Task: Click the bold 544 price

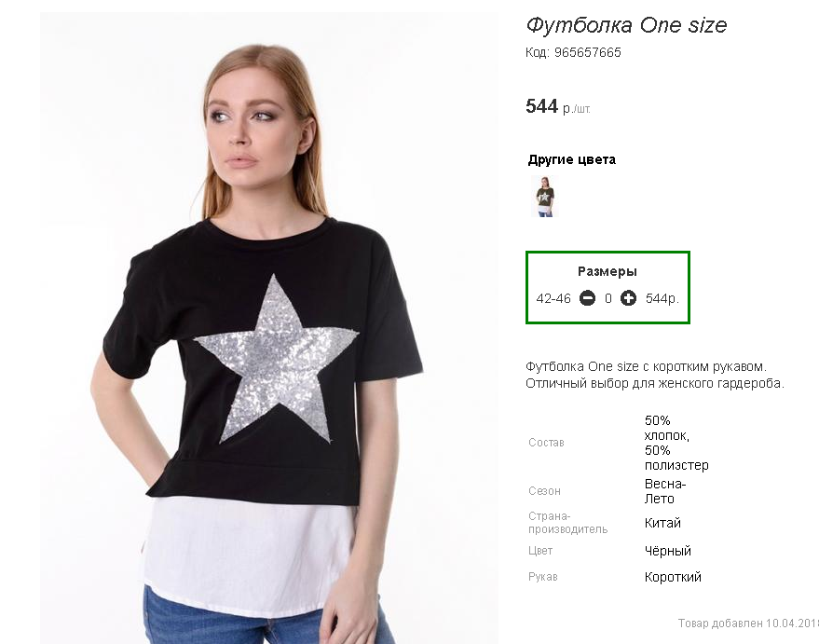Action: pos(541,106)
